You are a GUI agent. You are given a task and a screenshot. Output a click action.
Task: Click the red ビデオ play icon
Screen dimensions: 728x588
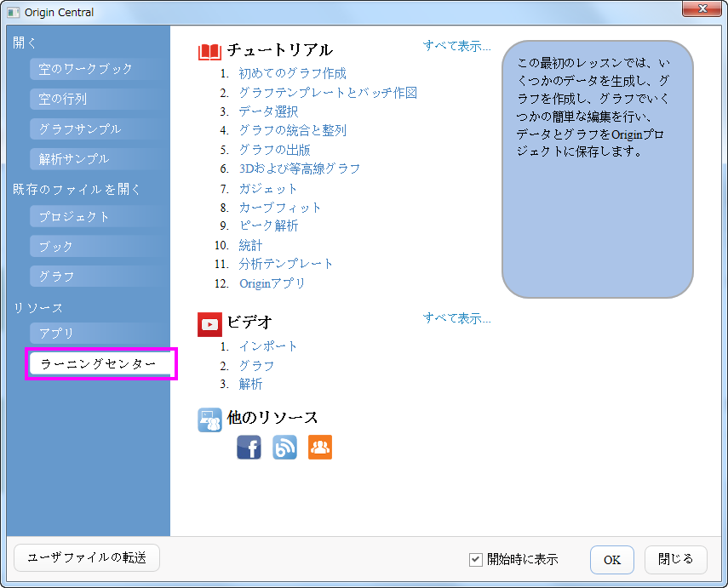(209, 324)
